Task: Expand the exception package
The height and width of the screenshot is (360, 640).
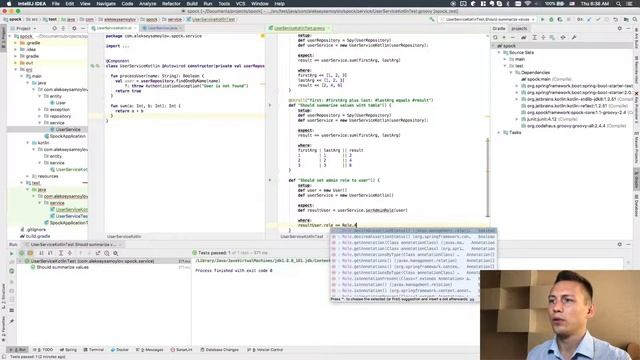Action: tap(40, 110)
